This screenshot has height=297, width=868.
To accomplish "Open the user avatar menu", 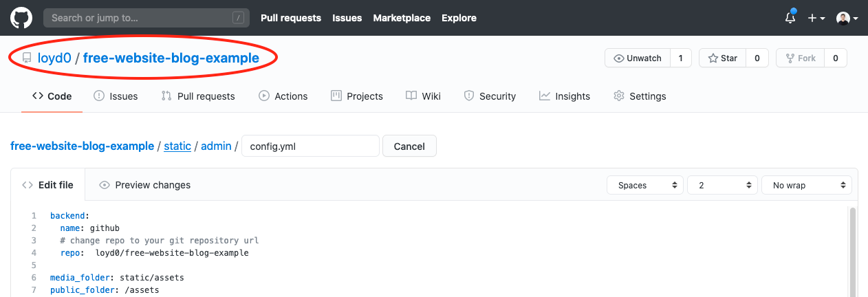I will click(847, 19).
